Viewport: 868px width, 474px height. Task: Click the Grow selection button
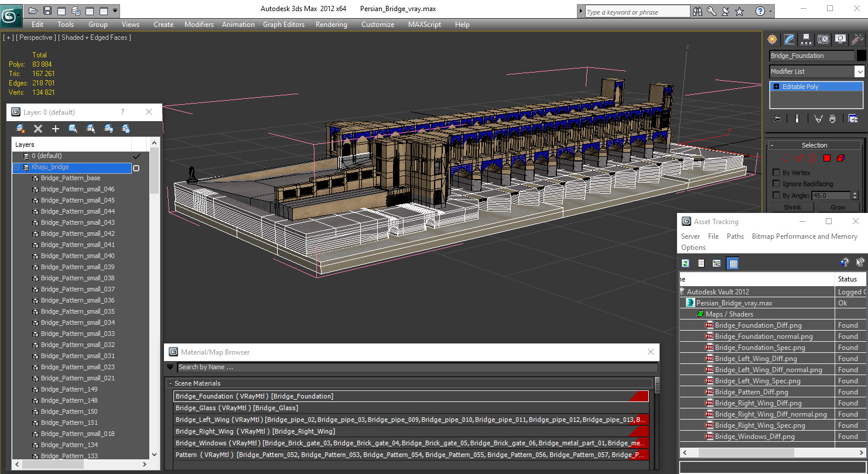coord(838,207)
